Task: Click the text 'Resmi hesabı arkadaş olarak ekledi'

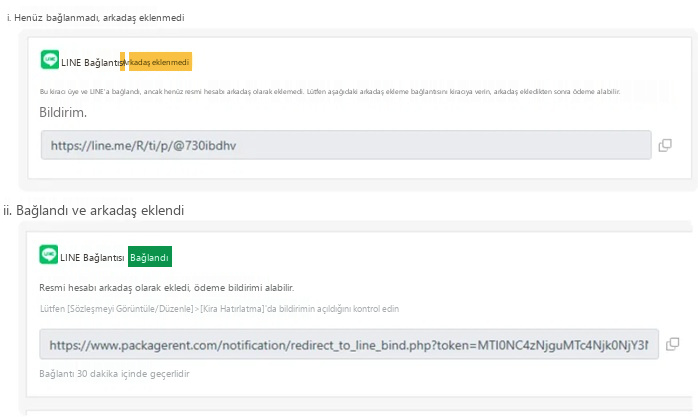Action: click(114, 288)
